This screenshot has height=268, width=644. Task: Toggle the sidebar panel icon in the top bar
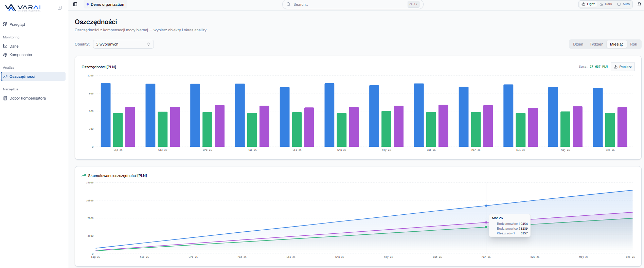click(x=75, y=4)
